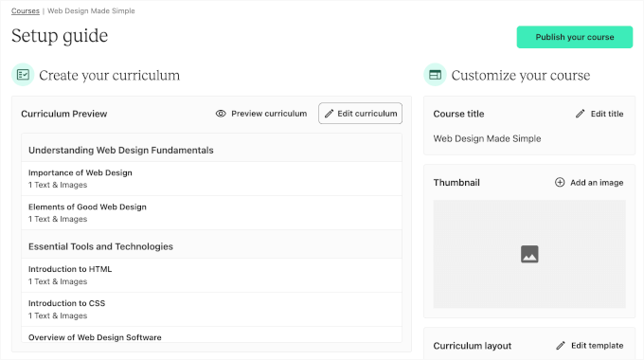
Task: Click the gray thumbnail placeholder area
Action: pos(529,254)
